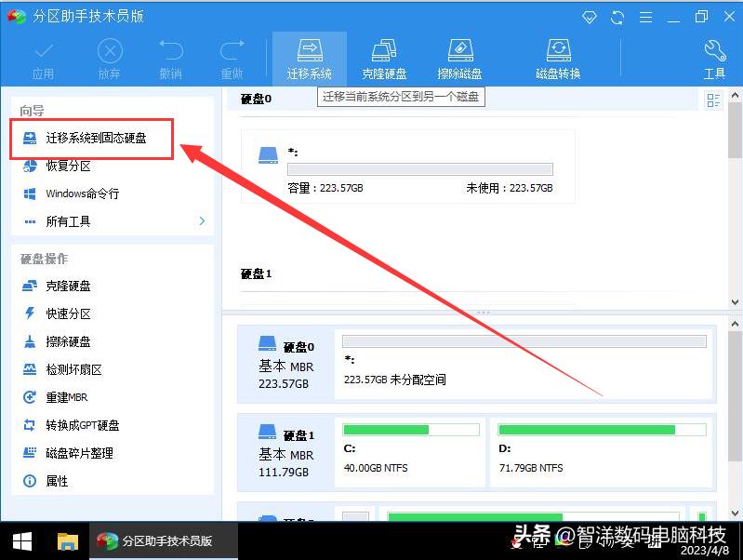This screenshot has width=743, height=560.
Task: Open 所有工具 in sidebar
Action: [x=68, y=221]
